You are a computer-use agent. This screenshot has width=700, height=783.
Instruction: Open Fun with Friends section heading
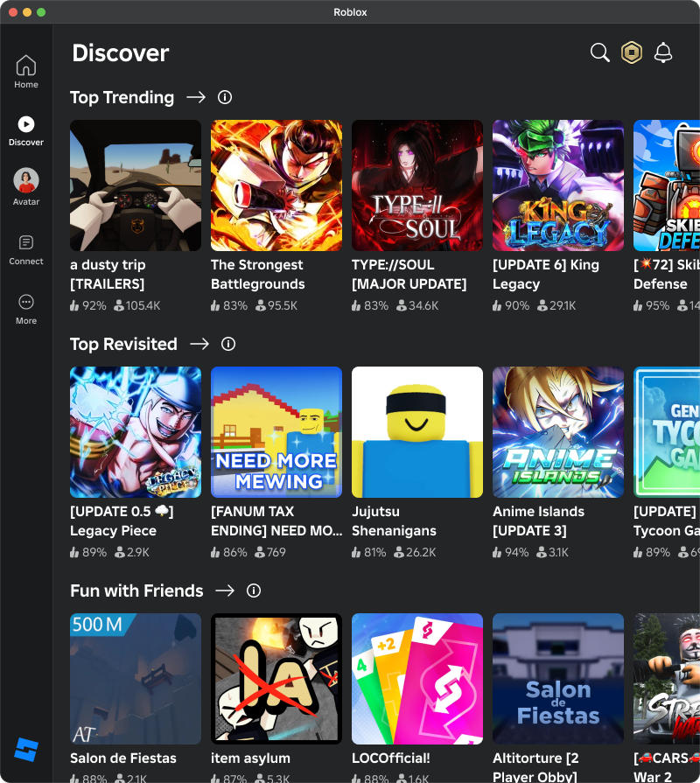(136, 591)
